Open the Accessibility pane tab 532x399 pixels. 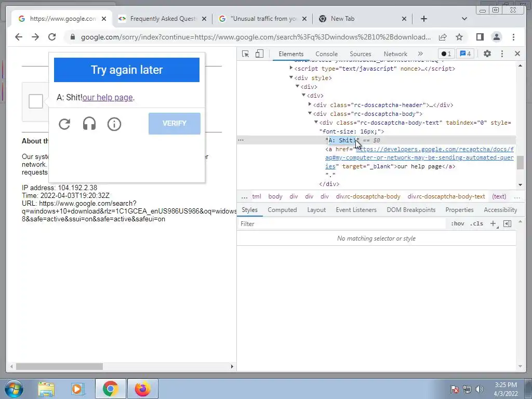click(x=500, y=210)
